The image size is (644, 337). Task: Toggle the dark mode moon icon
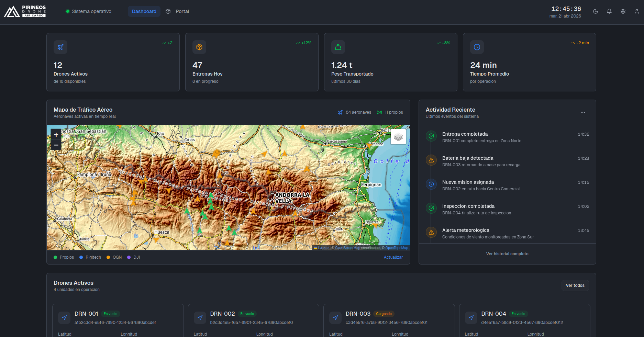pos(595,11)
